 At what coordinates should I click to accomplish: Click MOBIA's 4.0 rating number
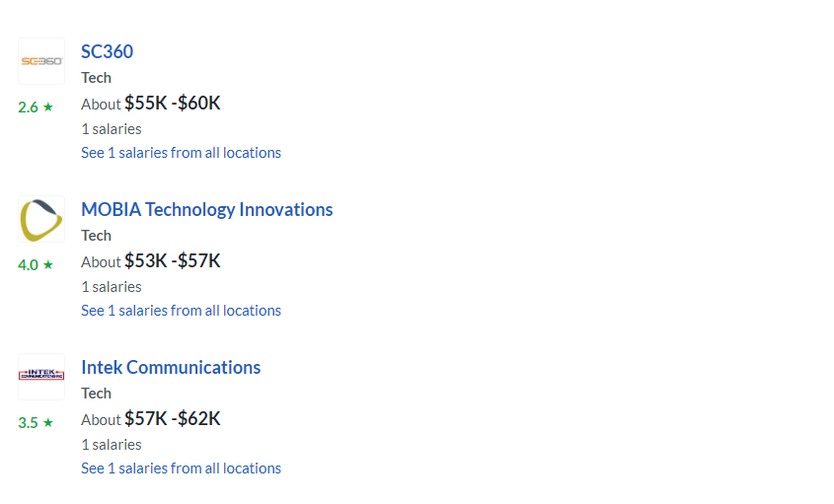[x=29, y=265]
